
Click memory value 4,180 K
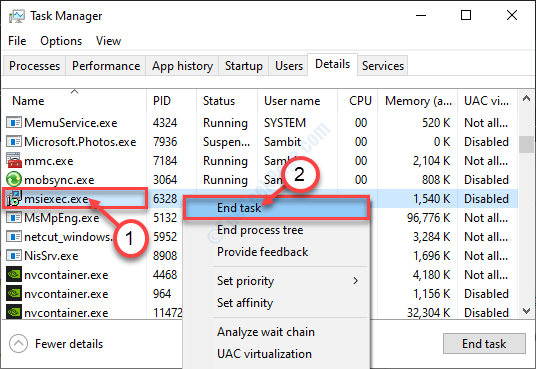coord(431,275)
